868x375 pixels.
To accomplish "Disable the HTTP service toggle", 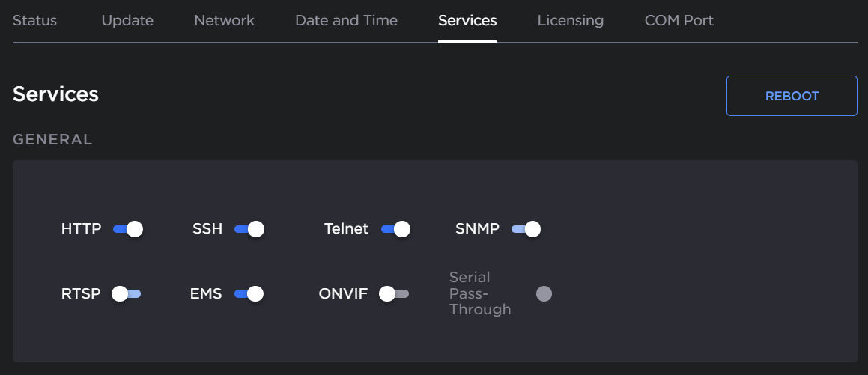I will 128,229.
